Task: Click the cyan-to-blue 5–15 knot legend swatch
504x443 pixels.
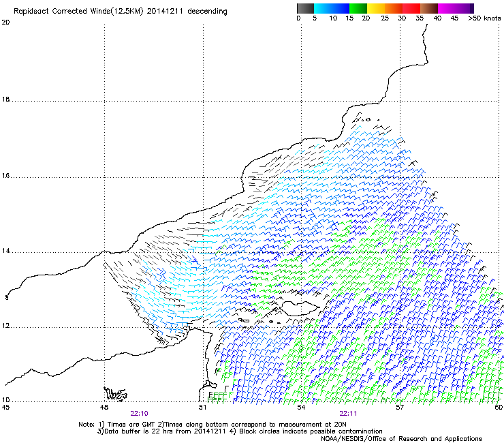Action: [332, 8]
